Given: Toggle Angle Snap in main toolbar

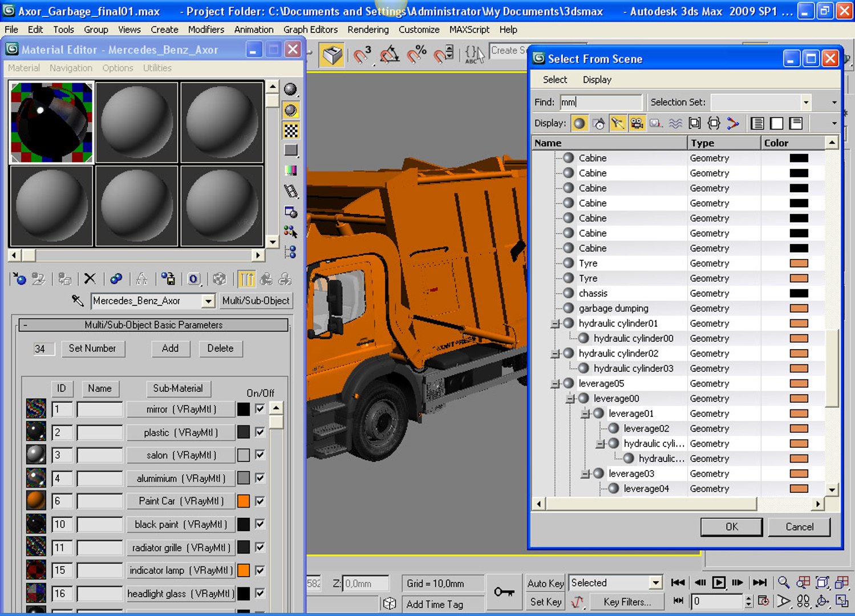Looking at the screenshot, I should (390, 55).
